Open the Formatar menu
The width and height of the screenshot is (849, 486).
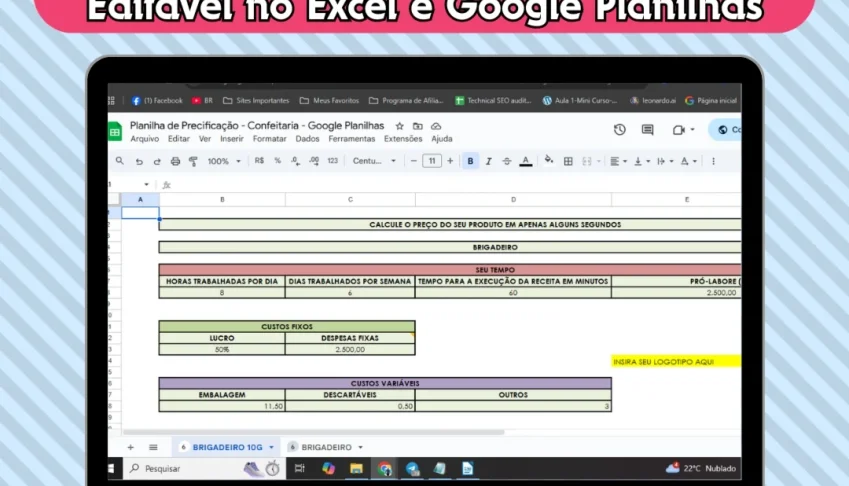coord(270,139)
